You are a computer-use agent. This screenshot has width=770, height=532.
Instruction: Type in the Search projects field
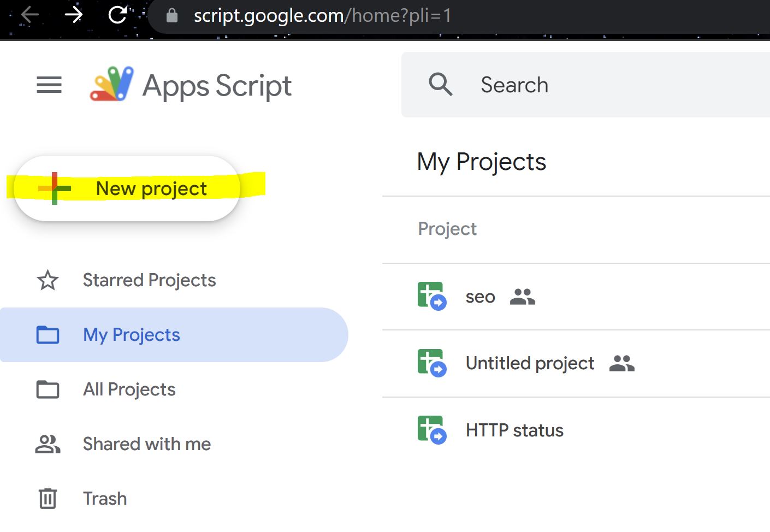click(601, 85)
